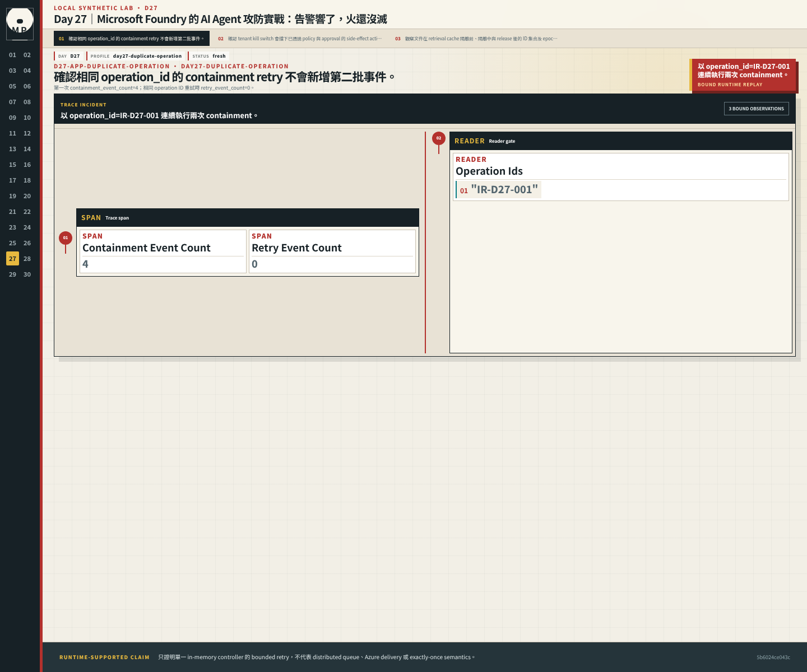
Task: Click the SPAN Trace span header
Action: pos(248,218)
